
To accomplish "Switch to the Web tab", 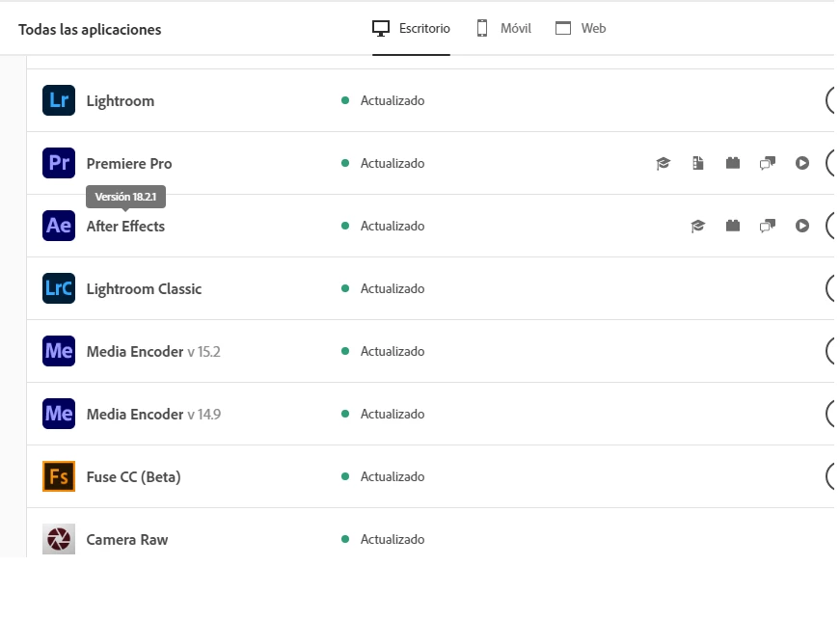I will [581, 28].
